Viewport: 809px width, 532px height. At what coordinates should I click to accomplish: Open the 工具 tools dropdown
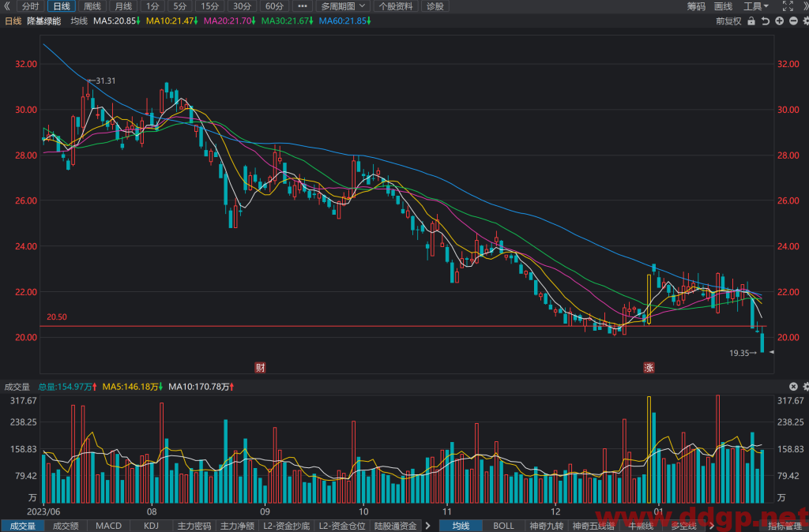pos(756,6)
